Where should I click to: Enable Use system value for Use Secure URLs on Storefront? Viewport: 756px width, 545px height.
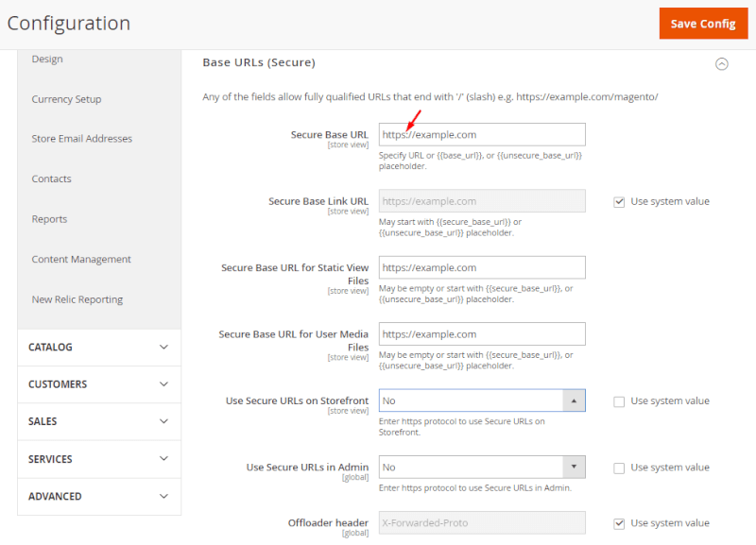click(x=619, y=400)
